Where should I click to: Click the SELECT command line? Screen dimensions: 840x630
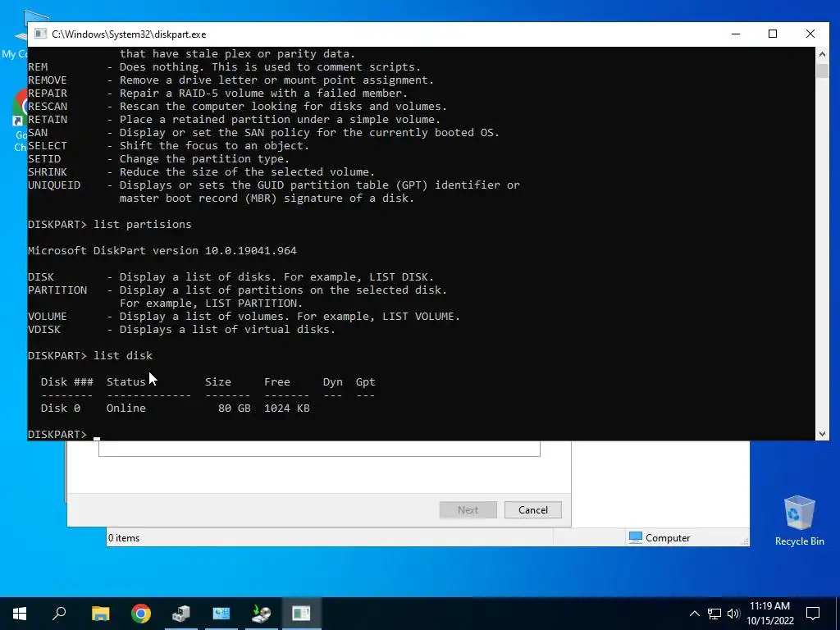pyautogui.click(x=168, y=145)
